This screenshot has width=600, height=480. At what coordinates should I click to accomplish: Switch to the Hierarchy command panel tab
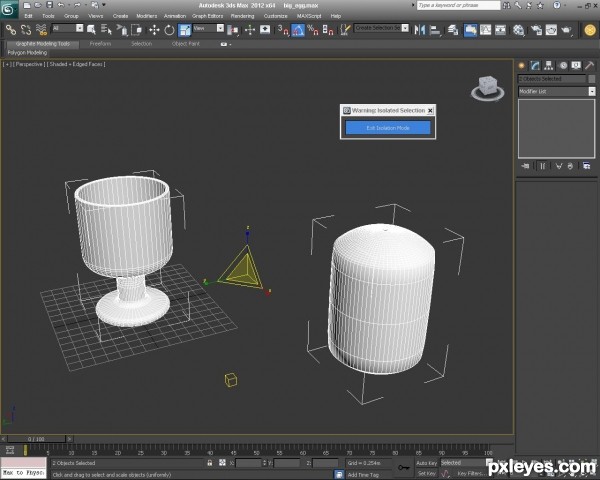point(548,65)
